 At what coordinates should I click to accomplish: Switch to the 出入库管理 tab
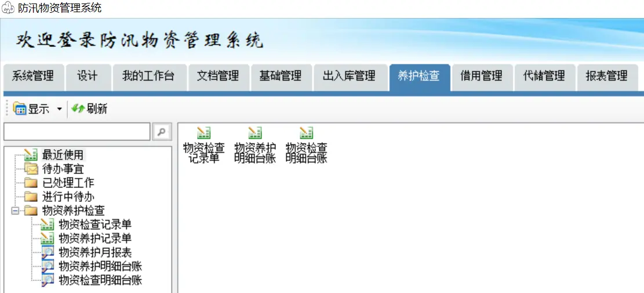(349, 76)
